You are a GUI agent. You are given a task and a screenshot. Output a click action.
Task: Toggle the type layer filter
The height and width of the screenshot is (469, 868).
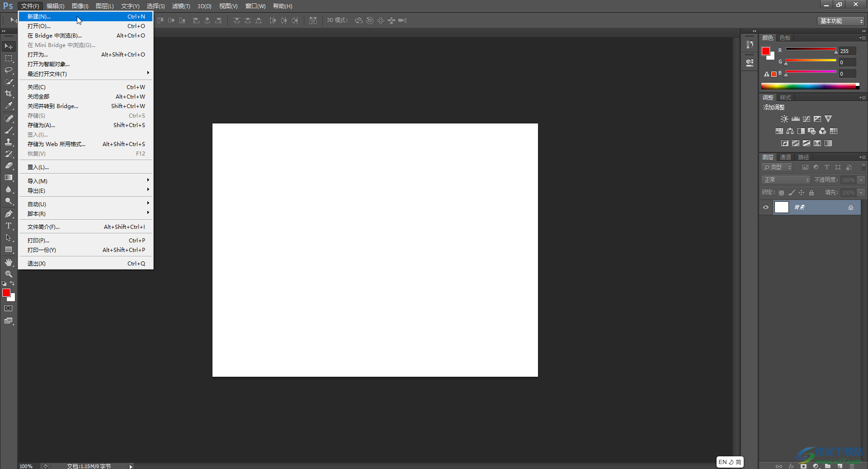point(827,167)
